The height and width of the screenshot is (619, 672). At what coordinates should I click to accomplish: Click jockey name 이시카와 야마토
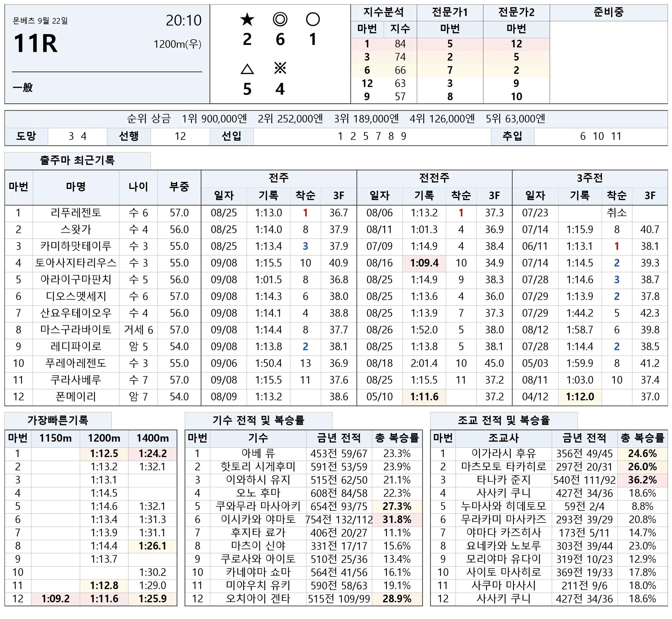pos(258,520)
